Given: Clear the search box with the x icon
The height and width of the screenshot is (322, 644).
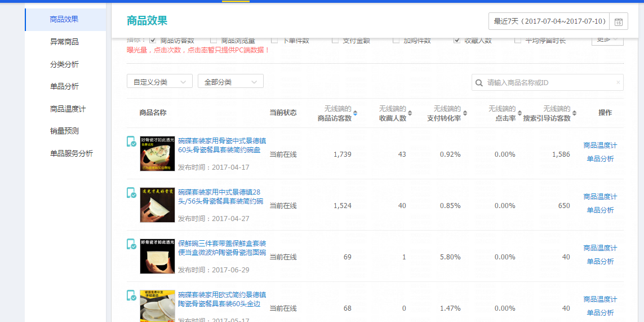Looking at the screenshot, I should coord(618,83).
